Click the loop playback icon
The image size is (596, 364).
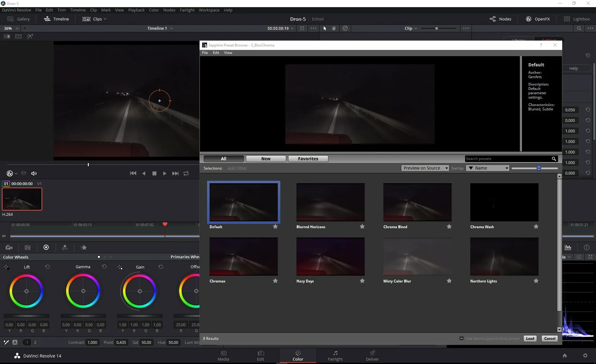(186, 173)
